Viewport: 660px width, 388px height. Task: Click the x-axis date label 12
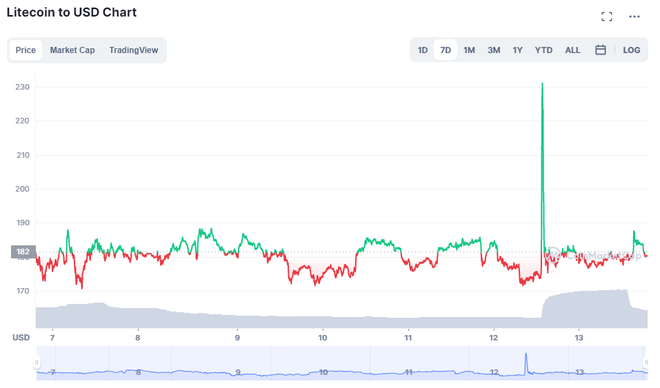[493, 338]
